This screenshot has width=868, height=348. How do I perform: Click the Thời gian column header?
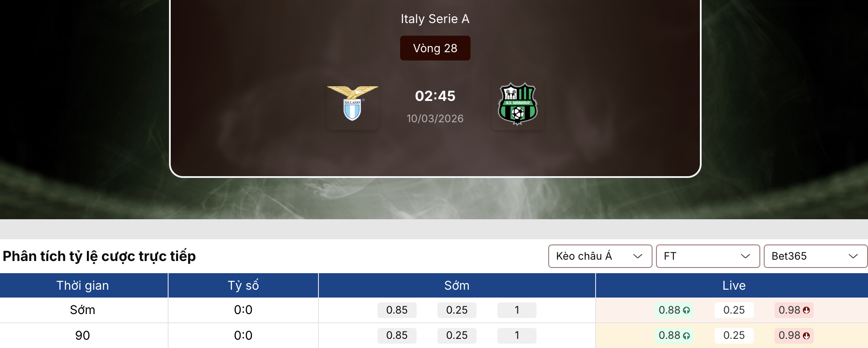tap(83, 285)
